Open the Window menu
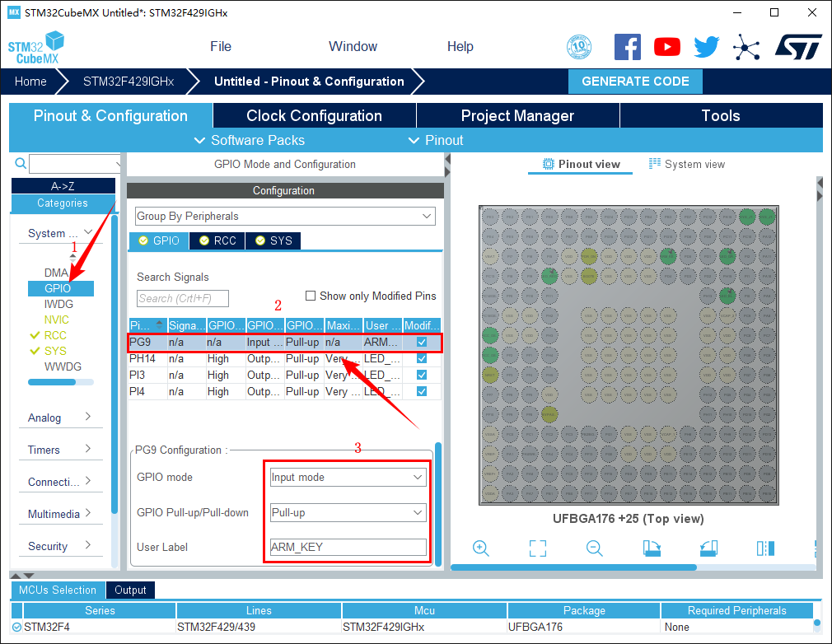 click(353, 47)
